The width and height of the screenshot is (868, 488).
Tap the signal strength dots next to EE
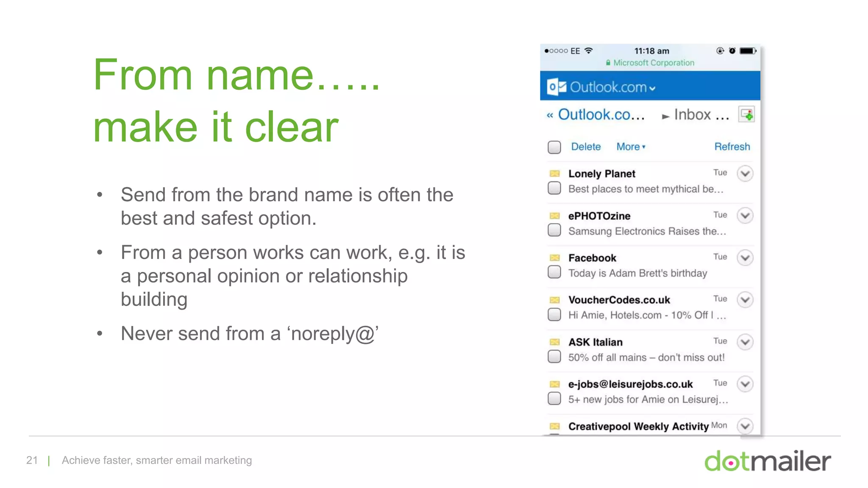tap(556, 51)
